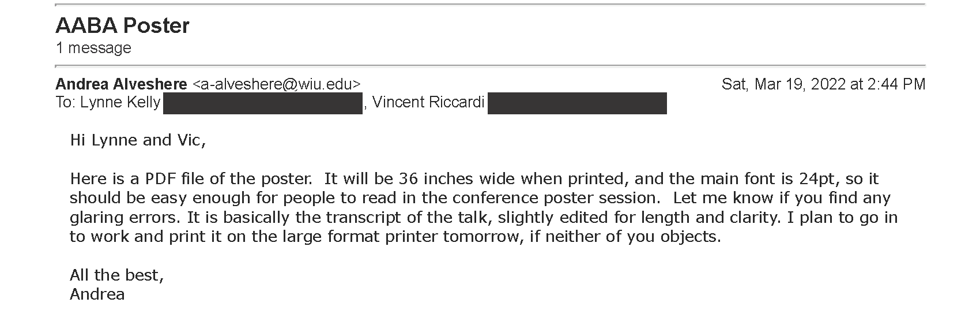Select the Sat, Mar 19, 2022 timestamp
980x321 pixels.
pos(823,84)
